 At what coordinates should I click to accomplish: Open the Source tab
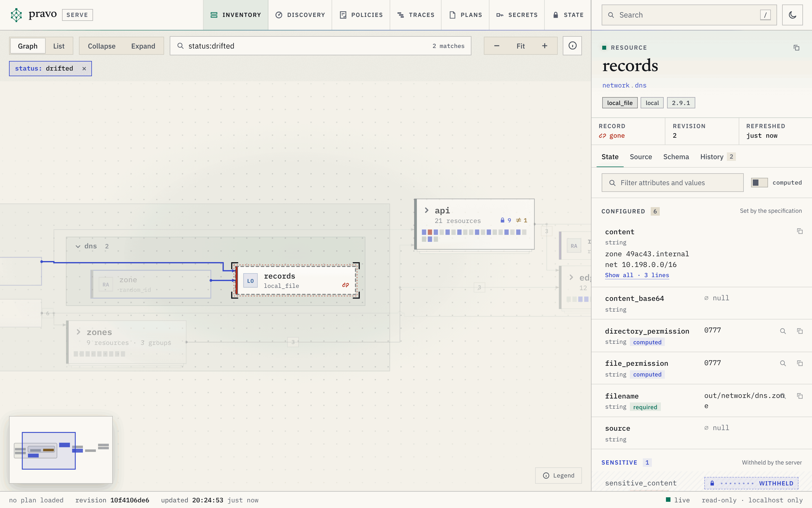point(641,157)
